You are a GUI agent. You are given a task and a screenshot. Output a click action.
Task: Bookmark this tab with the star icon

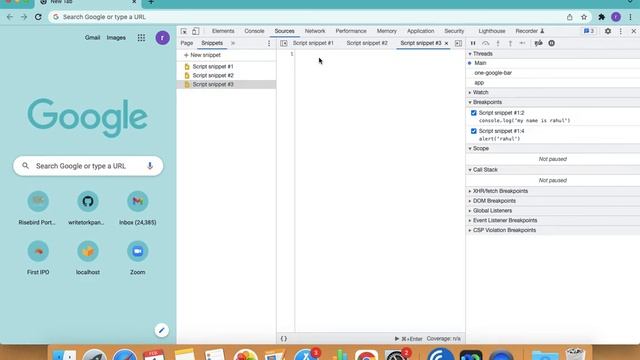584,17
